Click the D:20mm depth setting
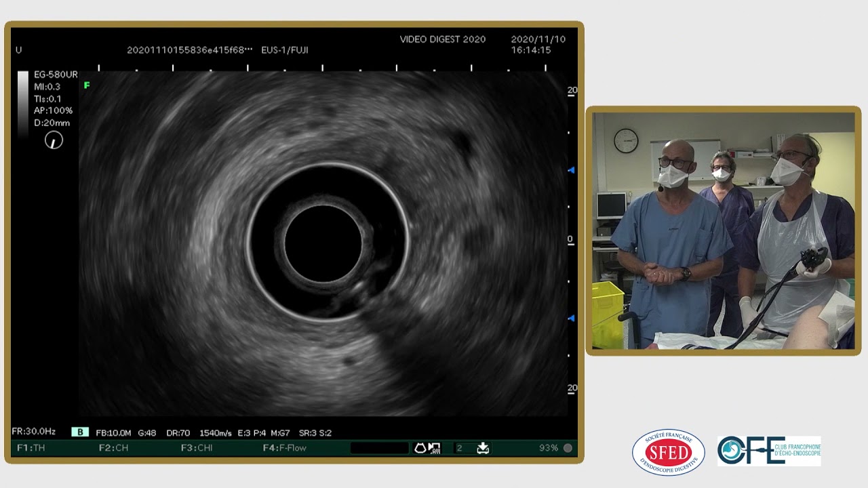This screenshot has height=488, width=868. [52, 123]
